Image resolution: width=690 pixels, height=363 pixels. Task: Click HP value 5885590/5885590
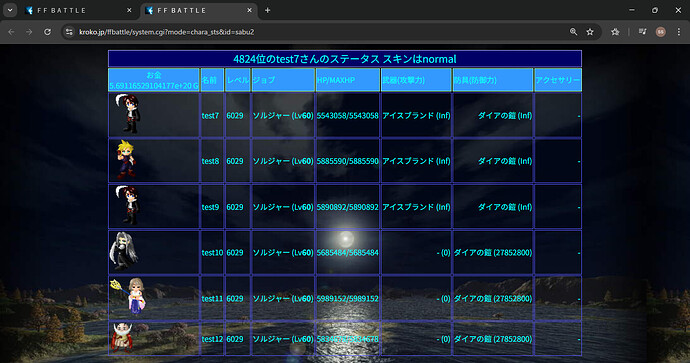pyautogui.click(x=348, y=161)
